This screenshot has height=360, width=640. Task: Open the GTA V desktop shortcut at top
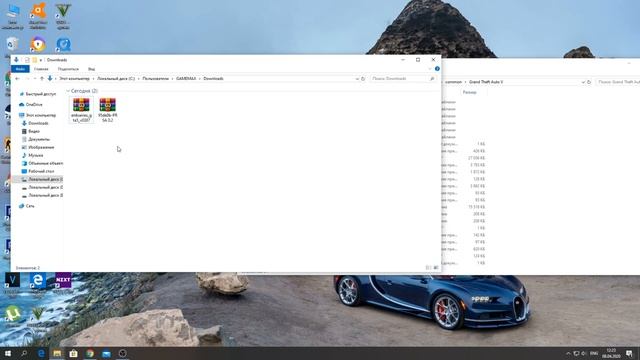point(63,16)
